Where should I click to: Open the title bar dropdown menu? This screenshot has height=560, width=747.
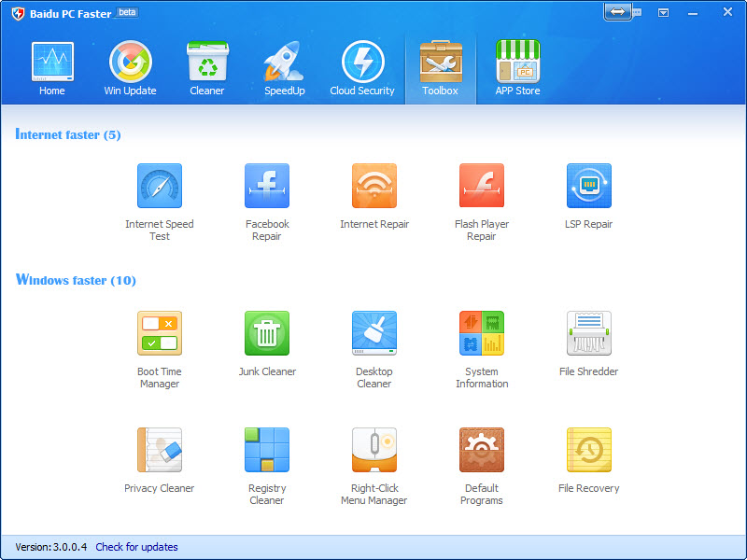point(663,13)
